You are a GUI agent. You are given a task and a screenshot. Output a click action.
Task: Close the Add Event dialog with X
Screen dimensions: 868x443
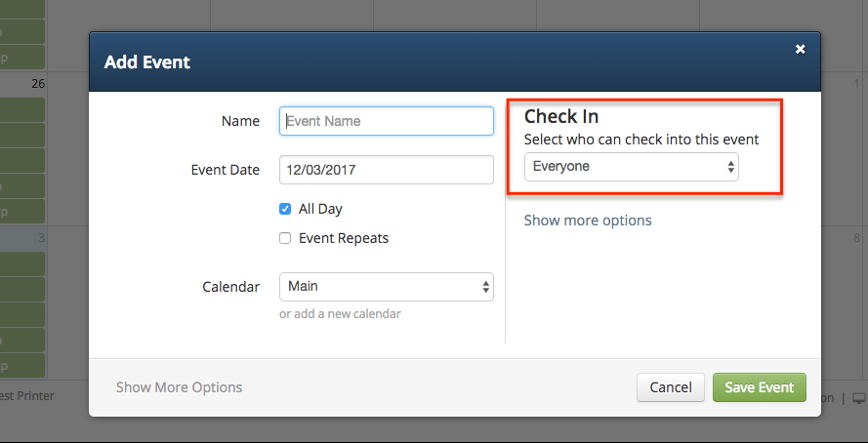pos(800,49)
